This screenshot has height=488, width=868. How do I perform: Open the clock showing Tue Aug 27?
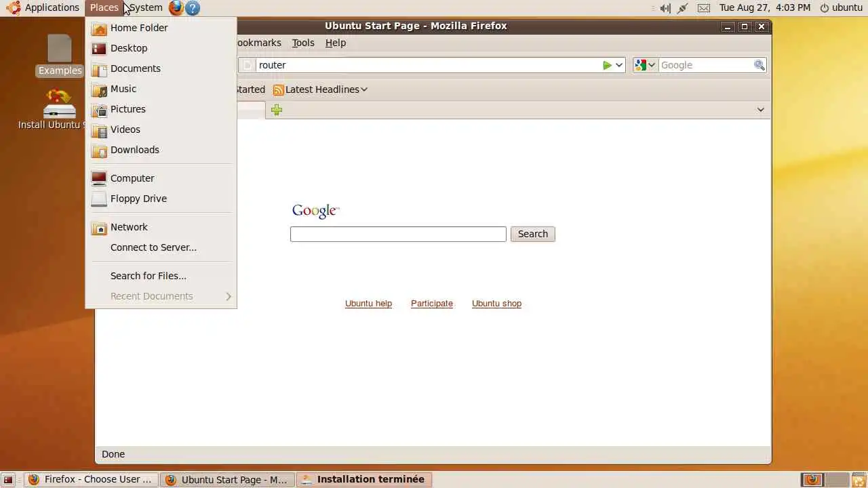(765, 7)
